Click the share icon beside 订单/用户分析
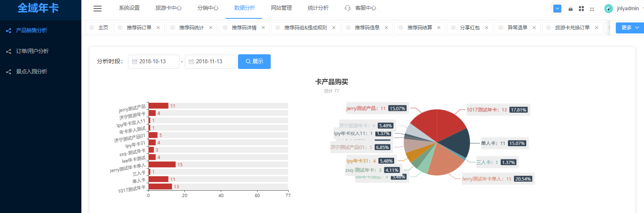The width and height of the screenshot is (644, 213). click(8, 51)
